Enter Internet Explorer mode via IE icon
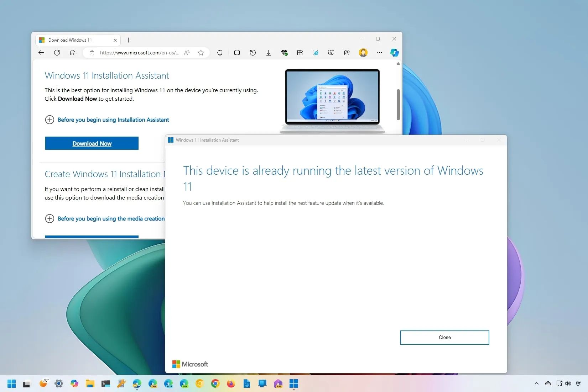Screen dimensions: 588x392 (315, 53)
